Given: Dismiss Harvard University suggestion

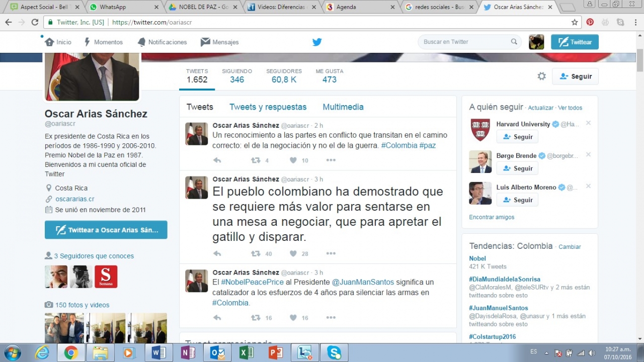Looking at the screenshot, I should coord(588,123).
